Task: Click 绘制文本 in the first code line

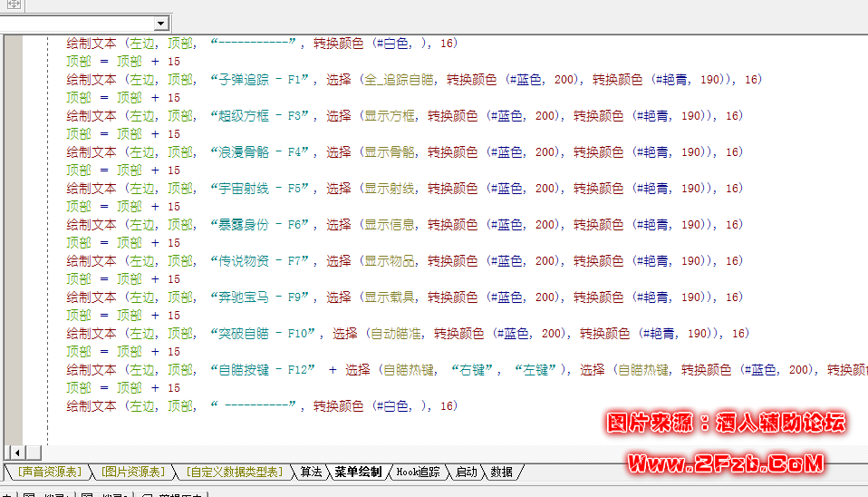Action: (x=92, y=44)
